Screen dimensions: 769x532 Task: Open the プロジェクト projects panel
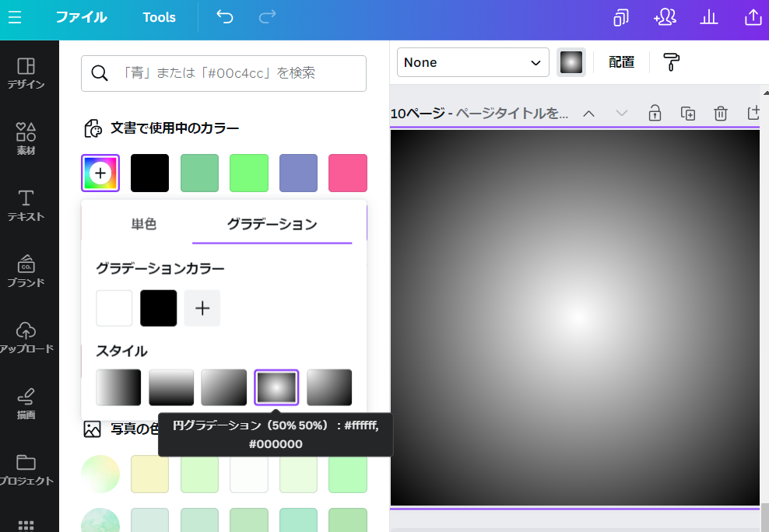[x=26, y=470]
